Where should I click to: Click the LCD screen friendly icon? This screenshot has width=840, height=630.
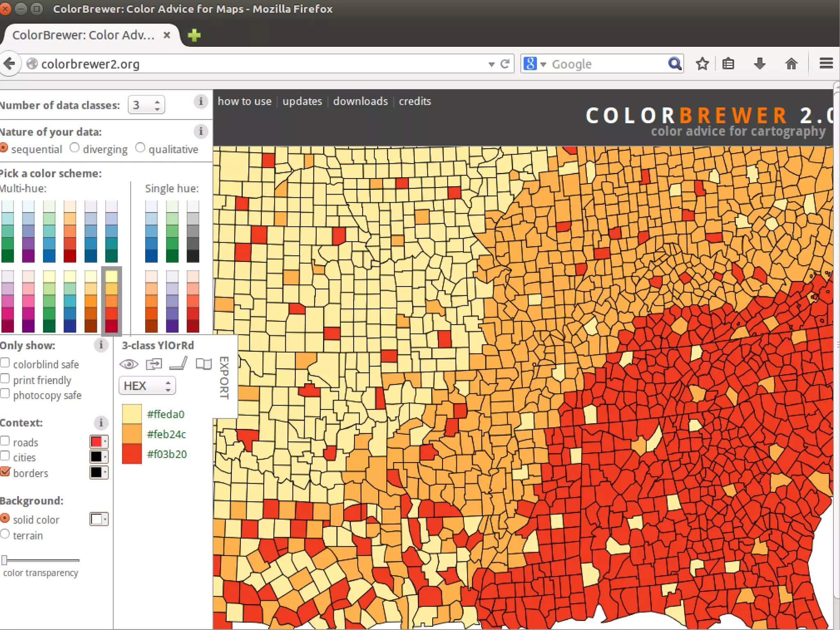pyautogui.click(x=154, y=364)
